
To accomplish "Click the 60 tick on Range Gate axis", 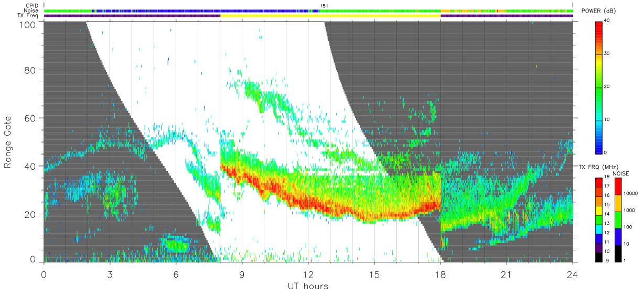I will point(30,118).
